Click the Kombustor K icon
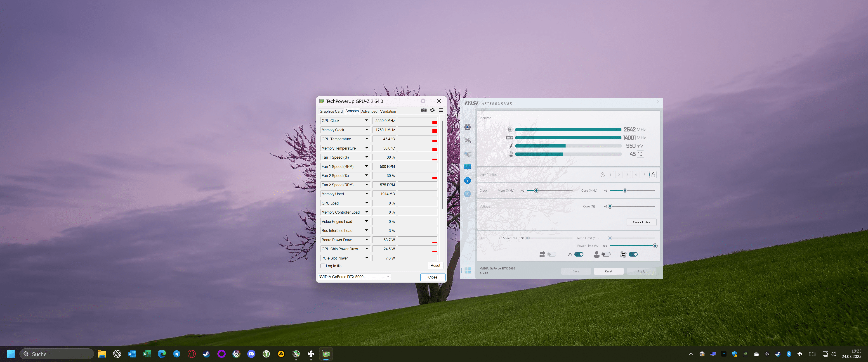Viewport: 868px width, 362px height. (x=467, y=194)
